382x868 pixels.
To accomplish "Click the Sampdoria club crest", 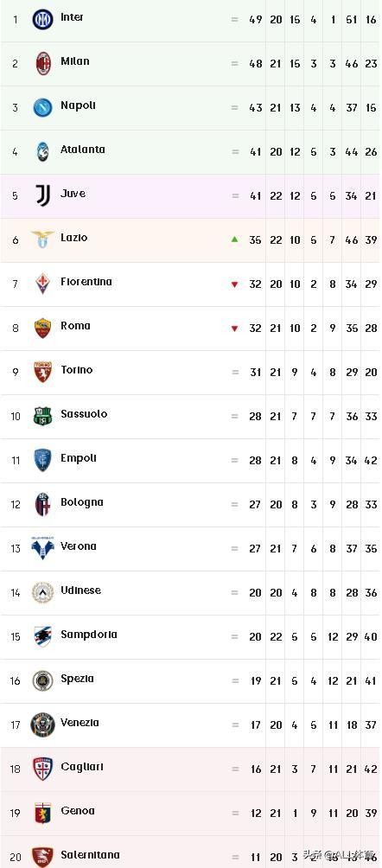I will tap(42, 636).
